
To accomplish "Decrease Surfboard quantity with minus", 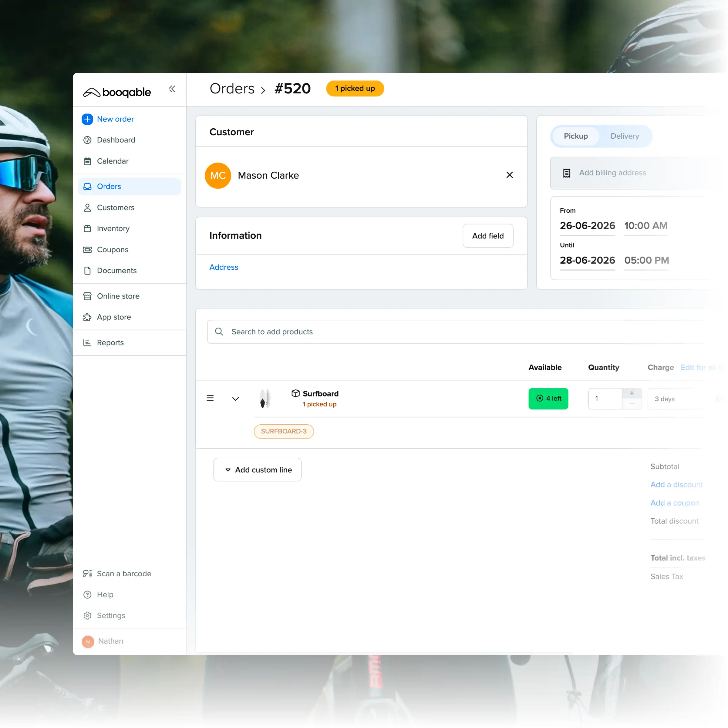I will point(632,404).
